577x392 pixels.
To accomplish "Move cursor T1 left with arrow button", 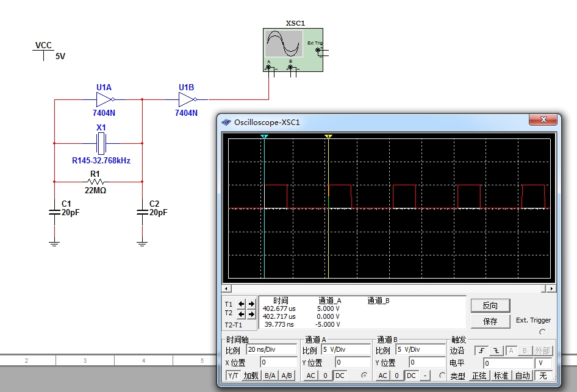I will 242,304.
